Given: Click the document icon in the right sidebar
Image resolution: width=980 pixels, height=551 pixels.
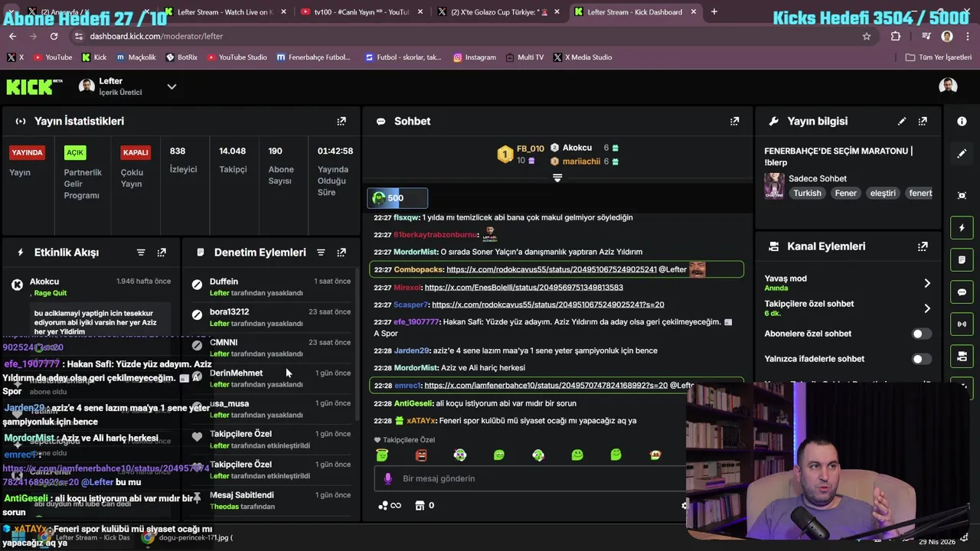Looking at the screenshot, I should tap(962, 260).
